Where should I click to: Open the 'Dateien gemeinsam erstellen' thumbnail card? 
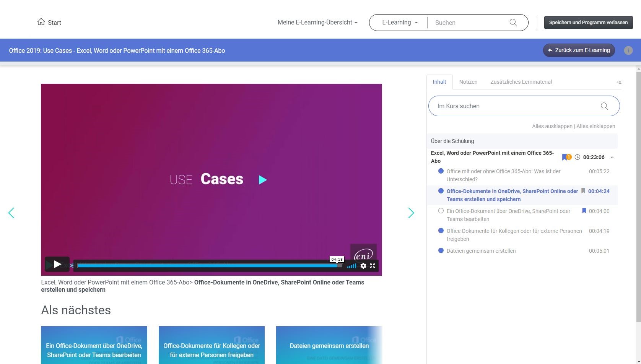point(329,345)
